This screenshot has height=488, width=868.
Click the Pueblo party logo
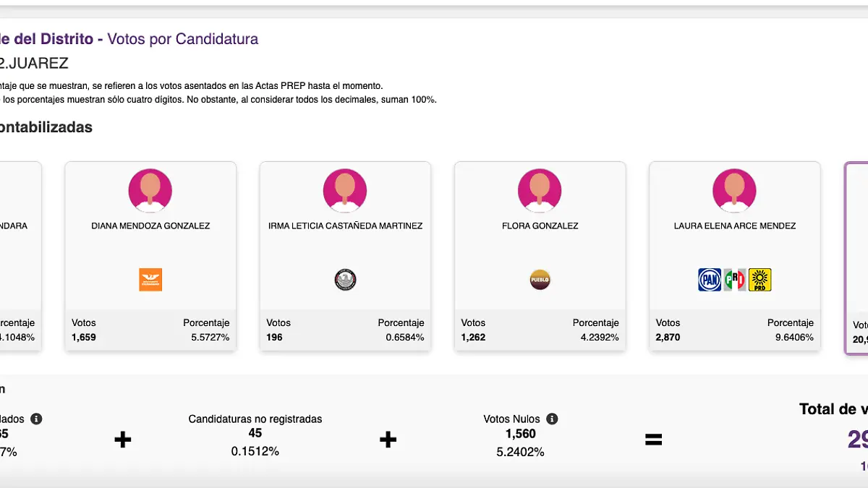click(x=540, y=279)
